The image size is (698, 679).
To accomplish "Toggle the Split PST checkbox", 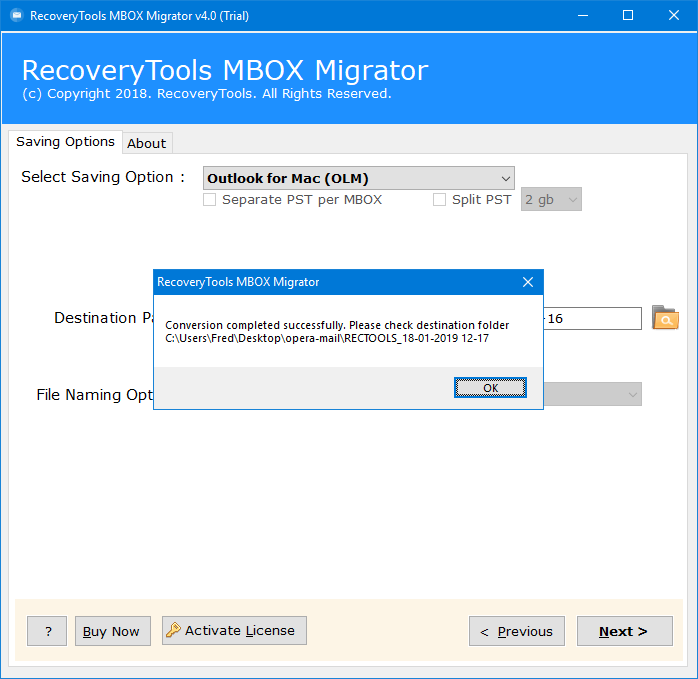I will pyautogui.click(x=439, y=199).
